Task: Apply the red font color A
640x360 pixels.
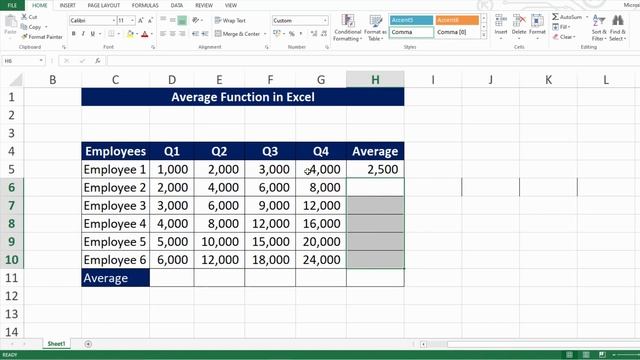Action: 144,34
